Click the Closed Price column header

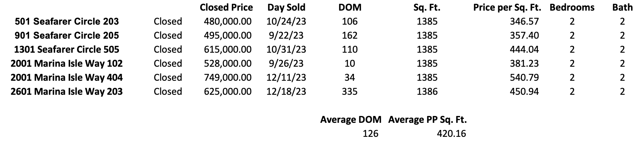coord(226,8)
